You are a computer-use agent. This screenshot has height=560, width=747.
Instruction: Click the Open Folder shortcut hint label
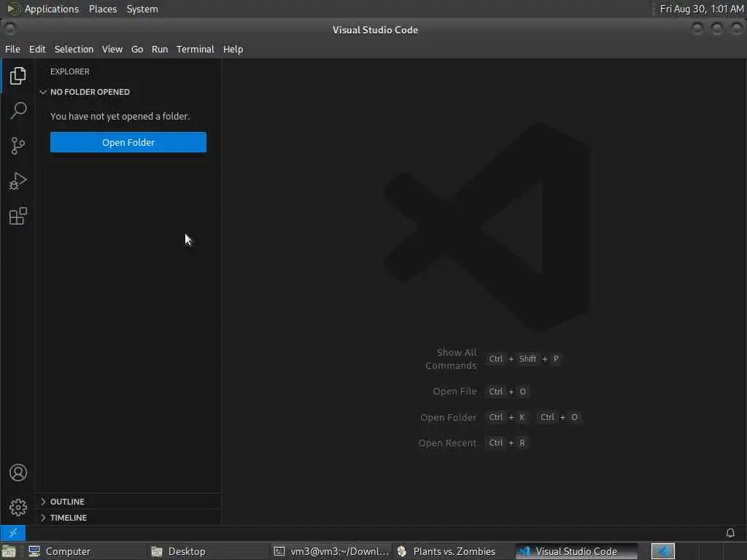(x=448, y=418)
